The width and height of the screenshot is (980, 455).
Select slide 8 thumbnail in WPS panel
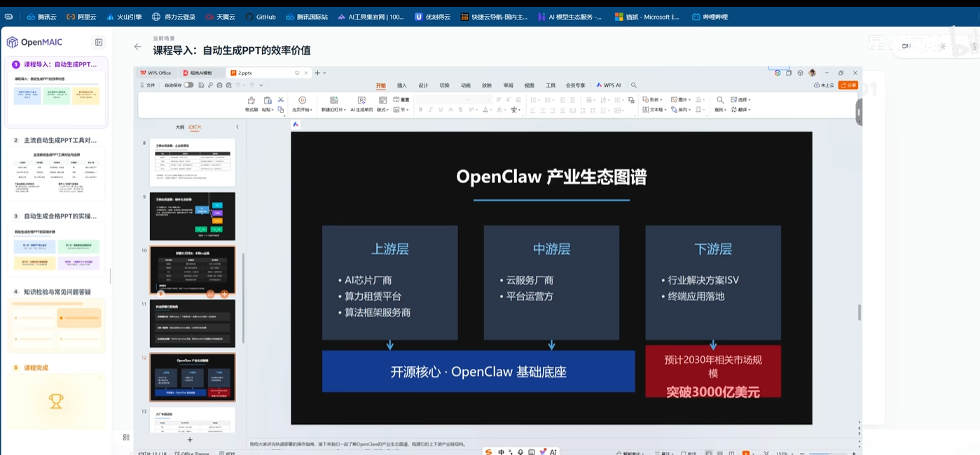click(193, 162)
